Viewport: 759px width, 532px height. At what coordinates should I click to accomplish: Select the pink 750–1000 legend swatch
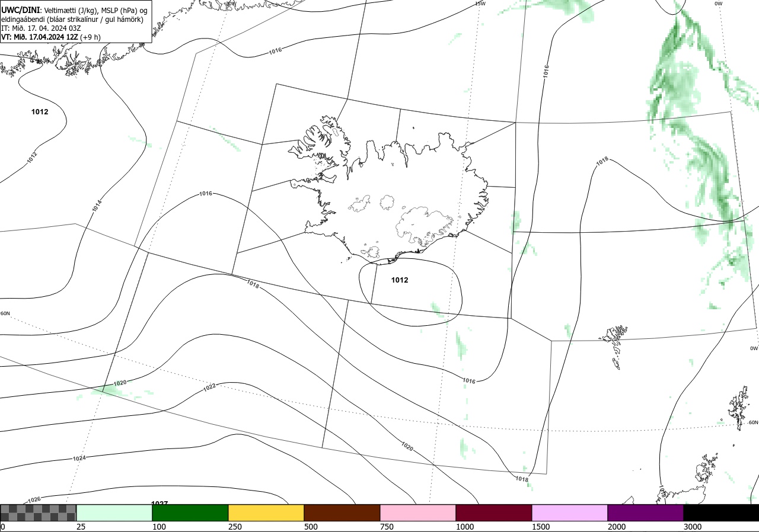(418, 512)
